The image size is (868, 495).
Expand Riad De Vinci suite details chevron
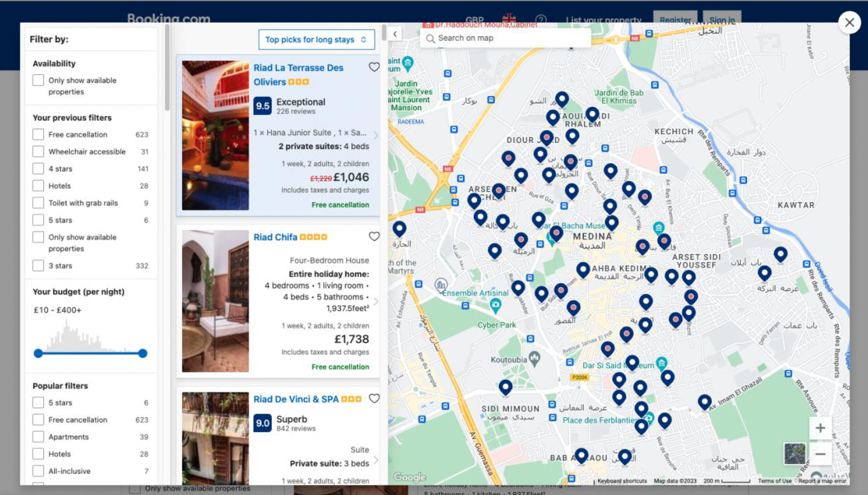[376, 460]
